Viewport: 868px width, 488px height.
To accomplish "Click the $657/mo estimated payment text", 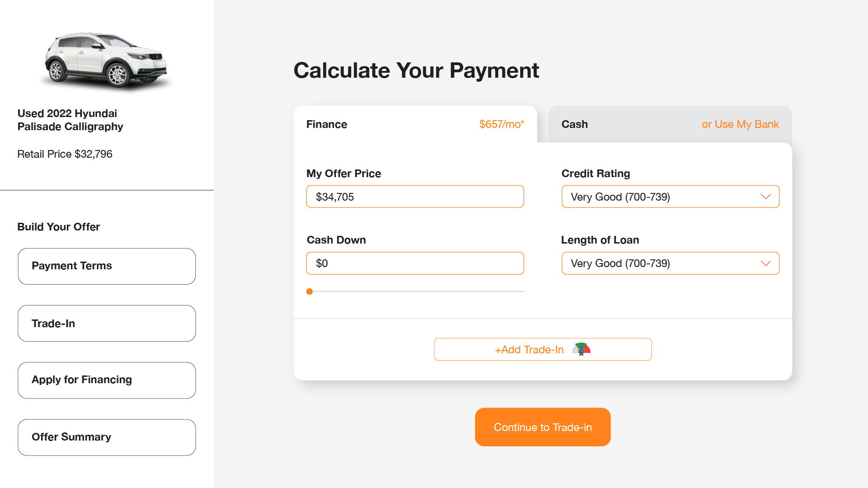I will click(x=501, y=124).
